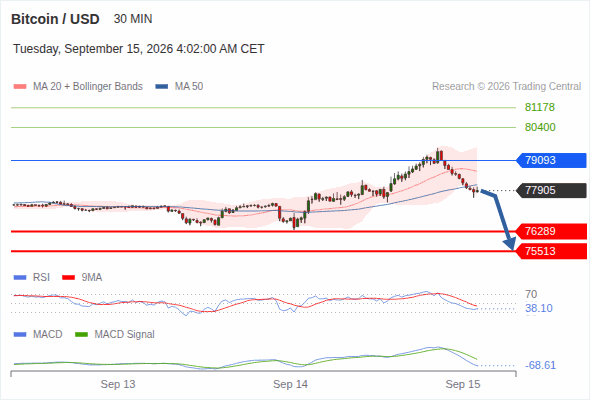
Task: Click the red 76289 support price tag
Action: [551, 231]
